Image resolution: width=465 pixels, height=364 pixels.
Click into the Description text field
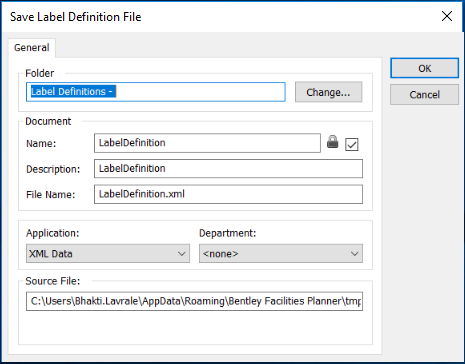[228, 169]
